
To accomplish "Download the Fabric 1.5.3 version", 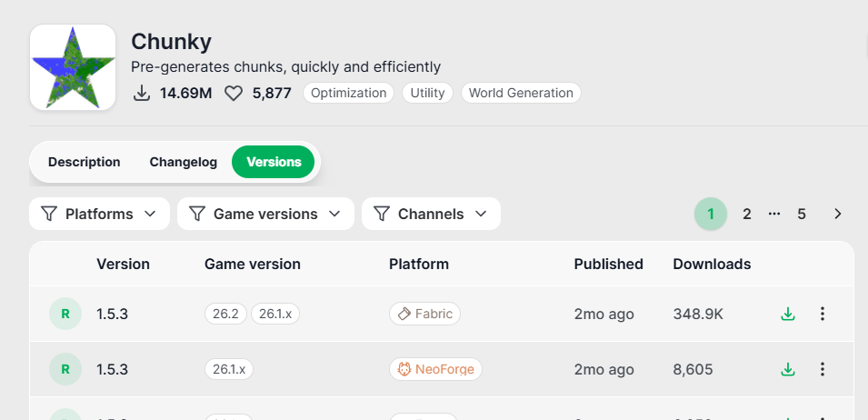I will (788, 314).
